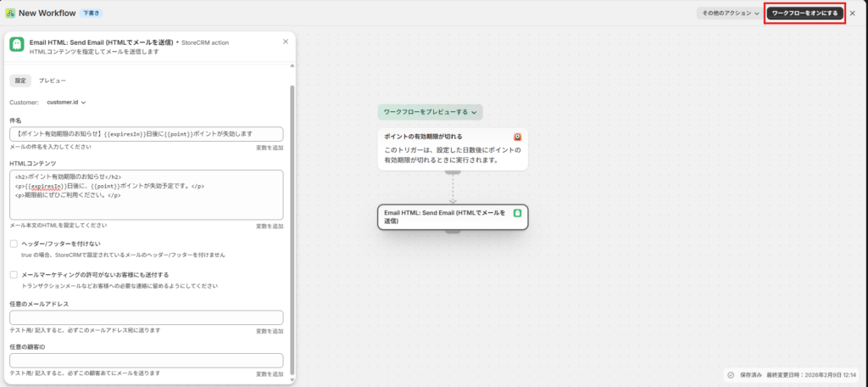Expand the ワークフローをプレビューする dropdown
This screenshot has height=387, width=868.
431,111
